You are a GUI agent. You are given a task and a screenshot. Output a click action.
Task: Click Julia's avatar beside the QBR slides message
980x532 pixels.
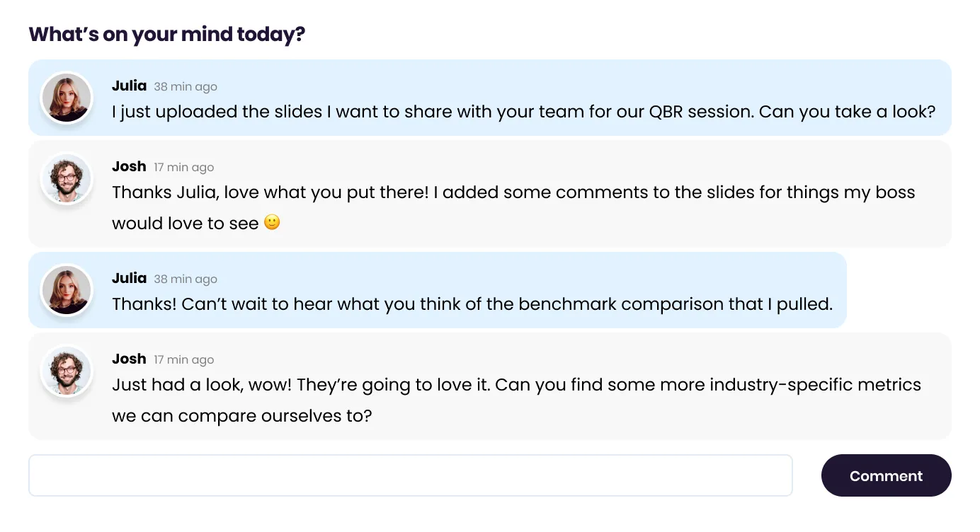[67, 98]
